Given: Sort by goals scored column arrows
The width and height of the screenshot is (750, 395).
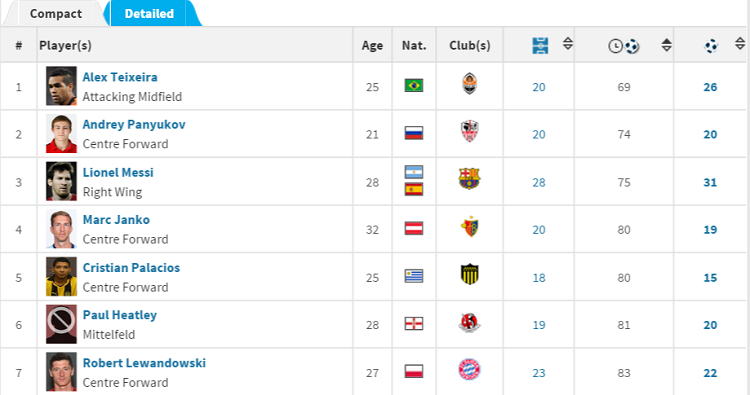Looking at the screenshot, I should [740, 44].
